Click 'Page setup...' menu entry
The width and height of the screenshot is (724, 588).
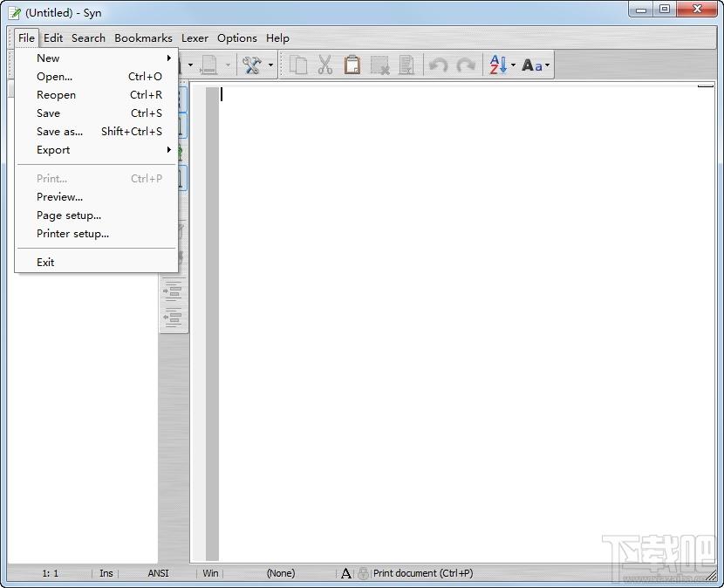(x=69, y=215)
